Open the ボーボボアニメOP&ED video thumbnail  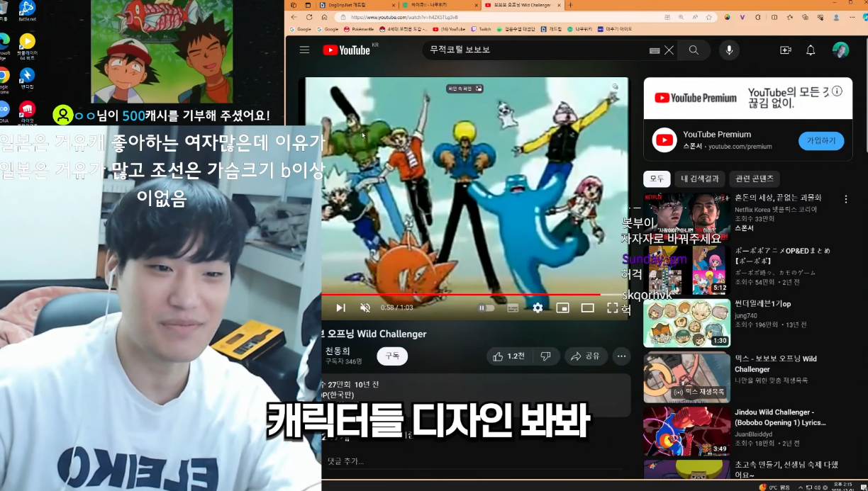click(686, 270)
